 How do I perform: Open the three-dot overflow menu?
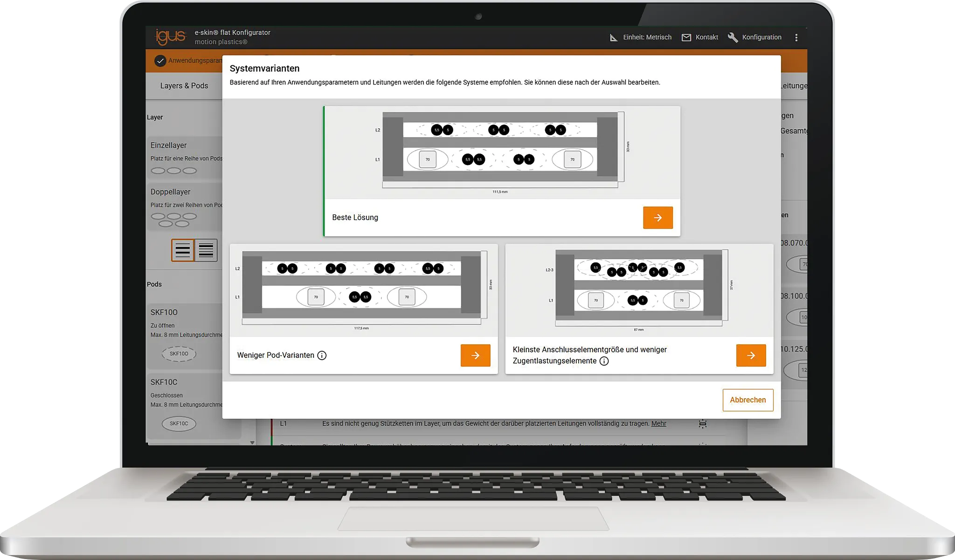[x=796, y=37]
